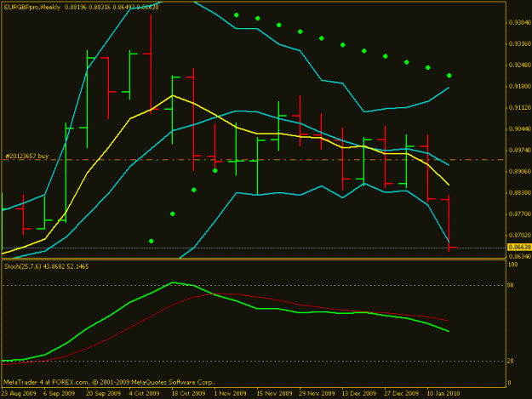532x399 pixels.
Task: Click price axis label 0.93840
Action: pos(519,23)
